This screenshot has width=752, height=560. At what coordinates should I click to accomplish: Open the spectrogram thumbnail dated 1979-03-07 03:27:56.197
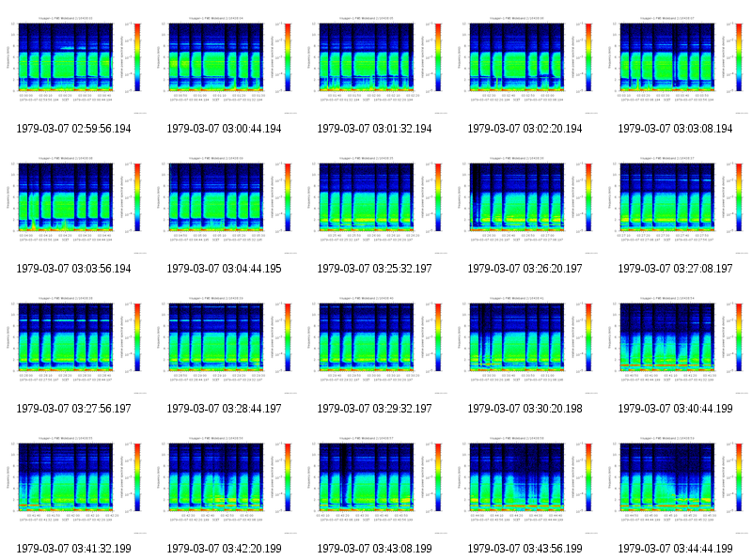(x=73, y=344)
